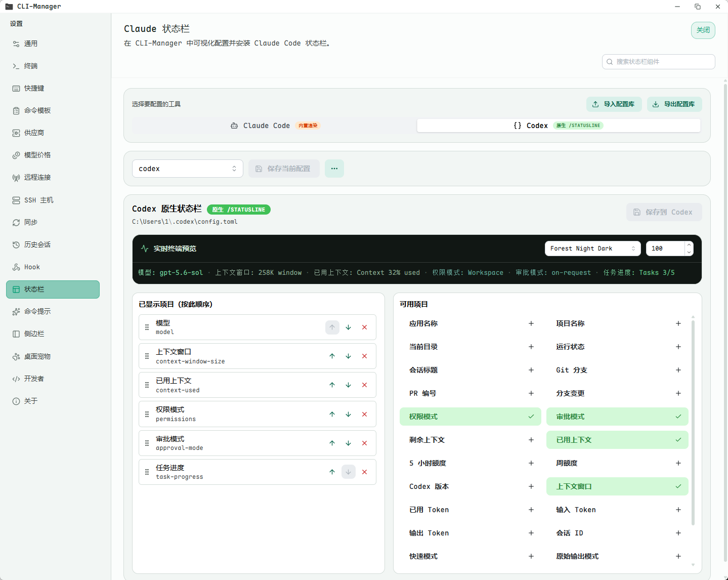
Task: Click the 导出配置库 button
Action: [674, 104]
